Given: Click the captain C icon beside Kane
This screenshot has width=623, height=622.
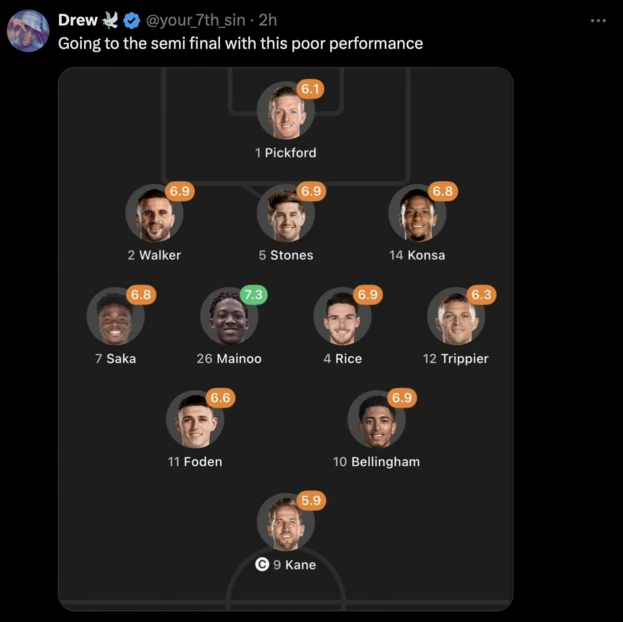Looking at the screenshot, I should [x=262, y=565].
